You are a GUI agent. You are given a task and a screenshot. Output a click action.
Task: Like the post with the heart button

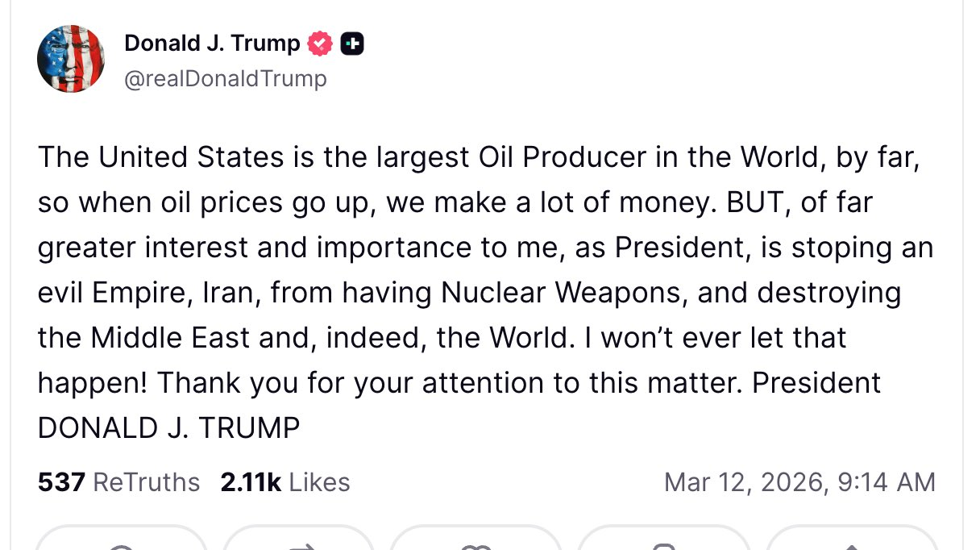pos(475,542)
